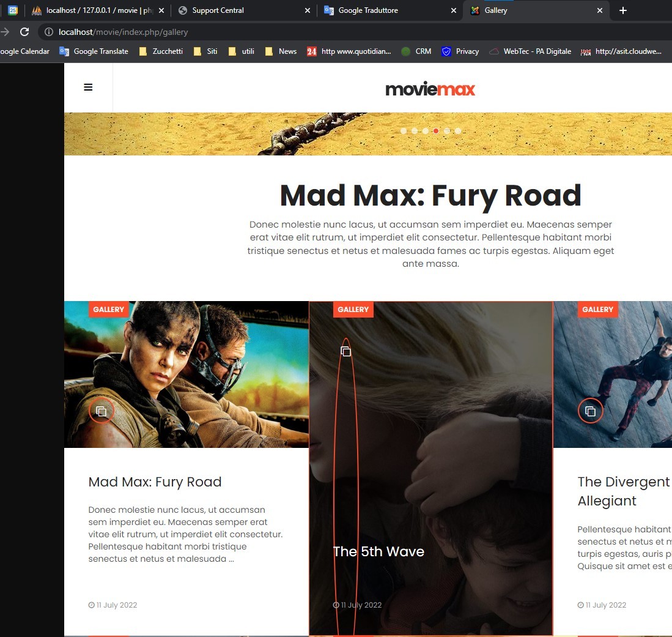The width and height of the screenshot is (672, 637).
Task: Click 11 July 2022 date on Mad Max card
Action: 113,605
